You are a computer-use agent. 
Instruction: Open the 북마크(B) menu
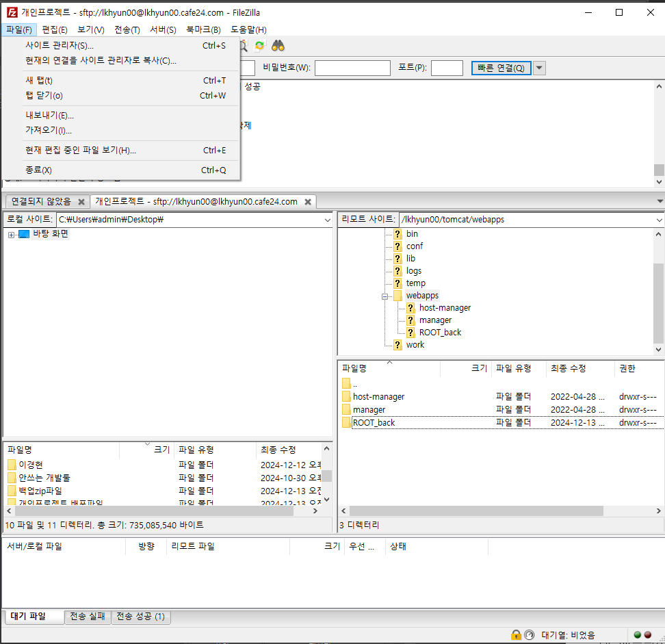pos(204,29)
